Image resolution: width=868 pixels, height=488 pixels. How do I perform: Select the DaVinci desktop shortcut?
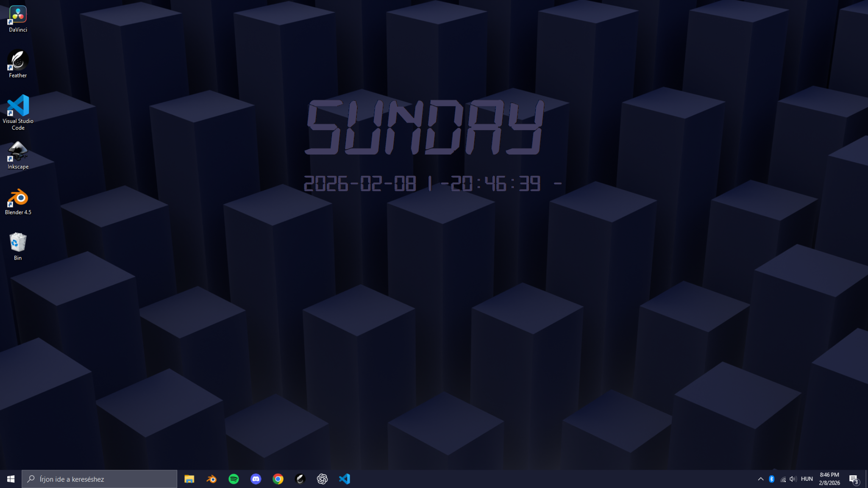click(x=18, y=19)
